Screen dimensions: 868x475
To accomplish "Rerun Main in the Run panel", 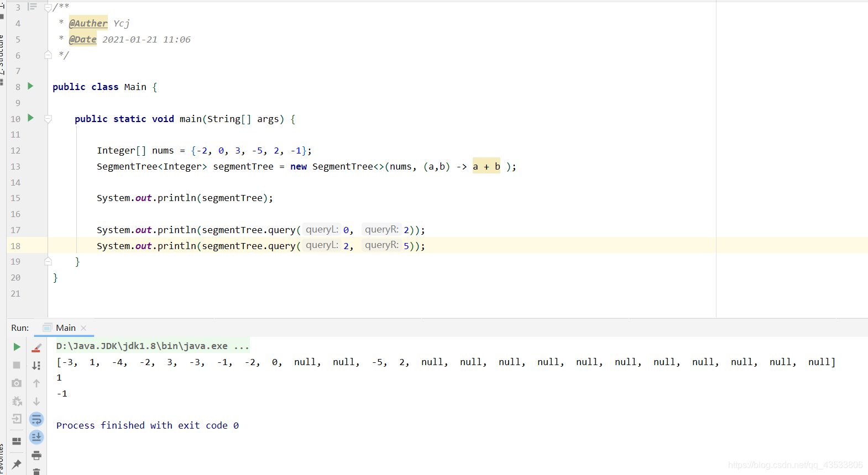I will (x=17, y=347).
